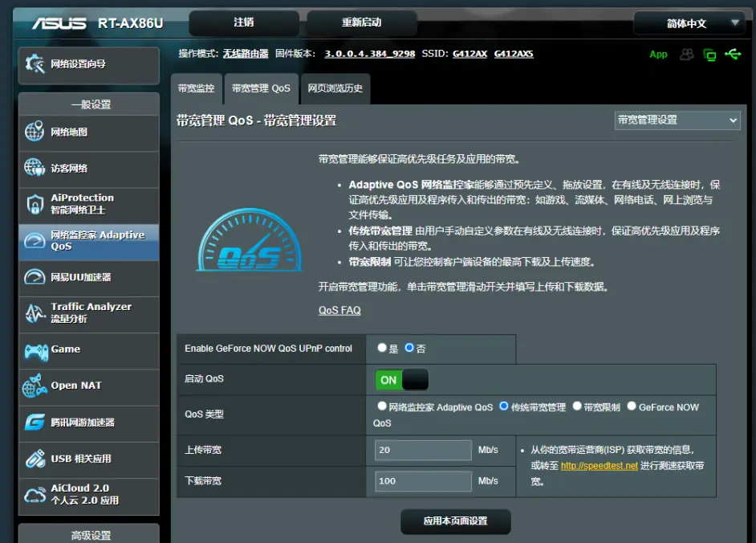Open the 网络地图 (Network Map) page
Viewport: 756px width, 543px height.
(x=68, y=133)
